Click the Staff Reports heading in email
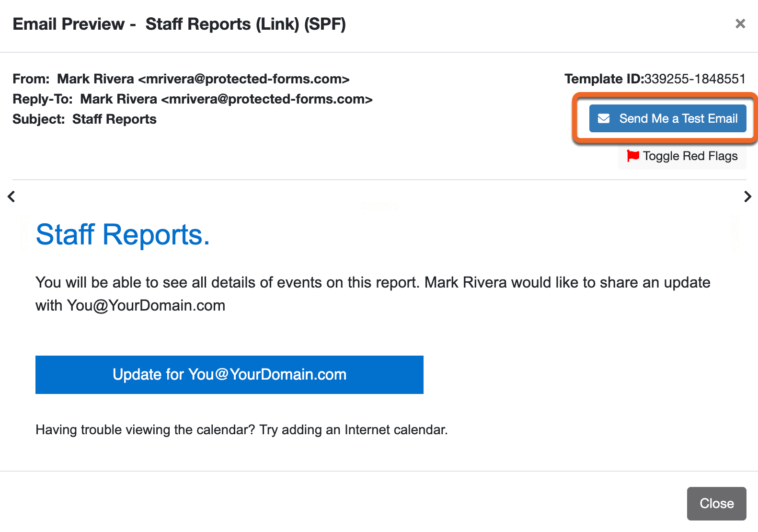Screen dimensions: 758x532 pyautogui.click(x=123, y=235)
